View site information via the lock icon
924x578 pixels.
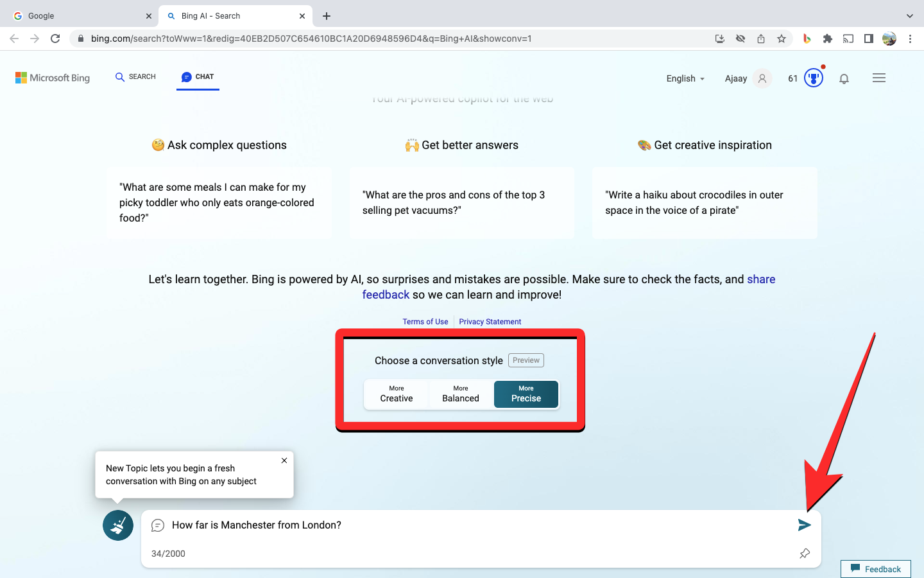coord(80,39)
